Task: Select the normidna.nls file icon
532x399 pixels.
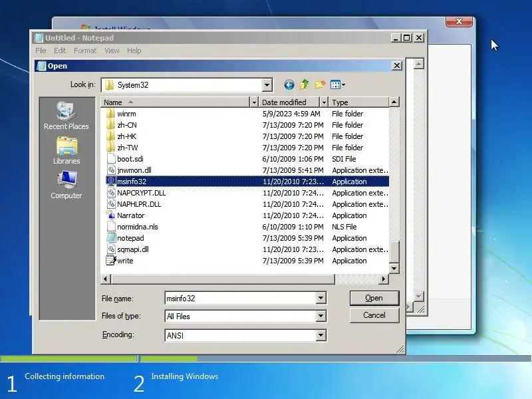Action: pyautogui.click(x=111, y=226)
